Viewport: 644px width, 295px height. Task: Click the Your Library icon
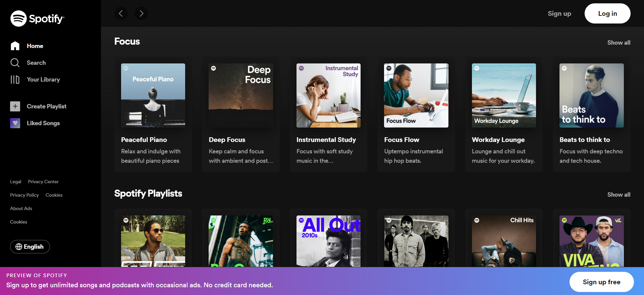coord(15,80)
